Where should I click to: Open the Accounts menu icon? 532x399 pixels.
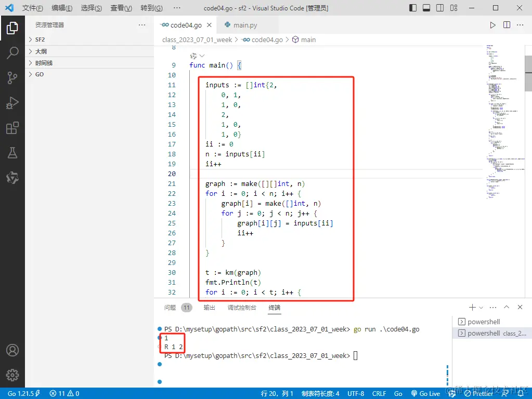[x=12, y=350]
